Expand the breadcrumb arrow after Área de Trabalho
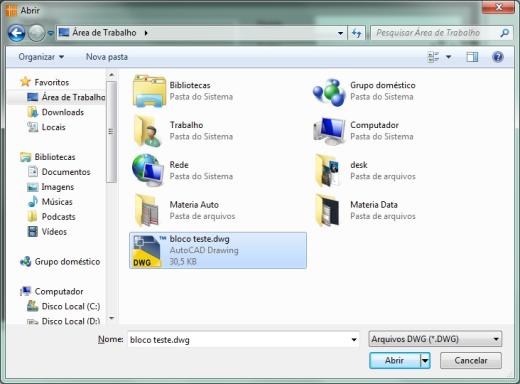The height and width of the screenshot is (384, 520). pos(146,33)
